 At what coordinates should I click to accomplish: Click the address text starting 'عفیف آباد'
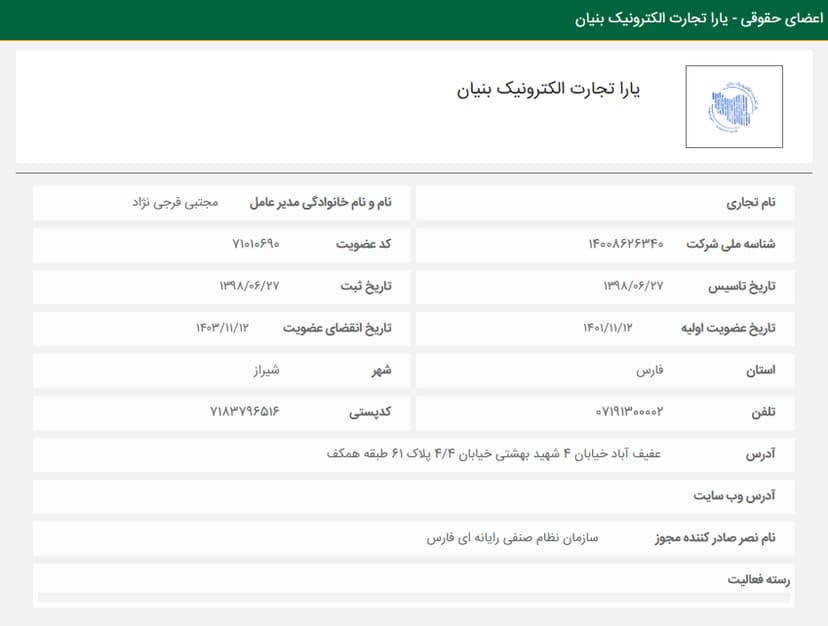[x=494, y=453]
